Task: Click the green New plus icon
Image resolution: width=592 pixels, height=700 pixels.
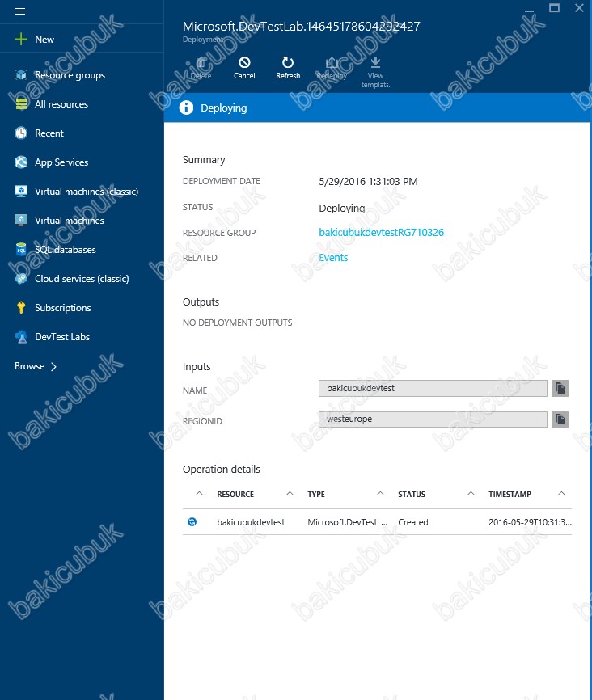Action: click(x=20, y=40)
